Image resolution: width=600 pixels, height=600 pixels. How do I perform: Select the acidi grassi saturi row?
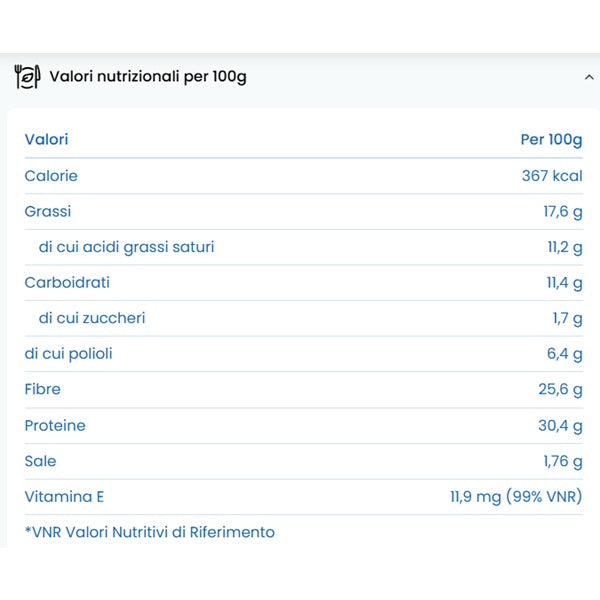[x=127, y=247]
